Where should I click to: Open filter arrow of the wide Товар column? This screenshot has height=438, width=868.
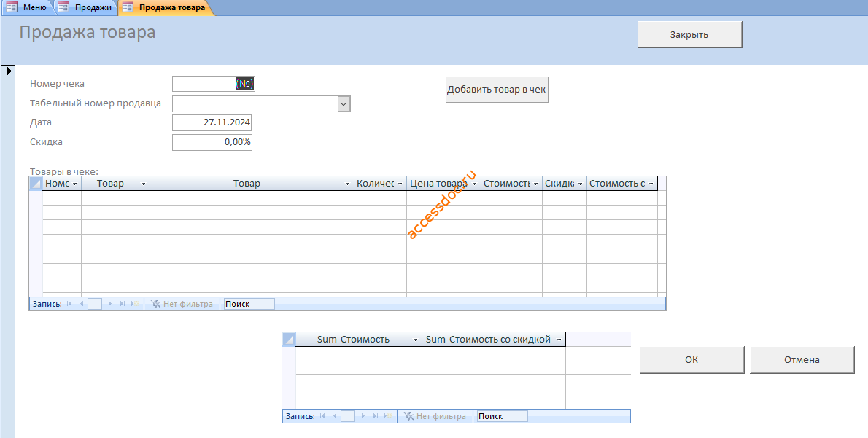pyautogui.click(x=348, y=184)
